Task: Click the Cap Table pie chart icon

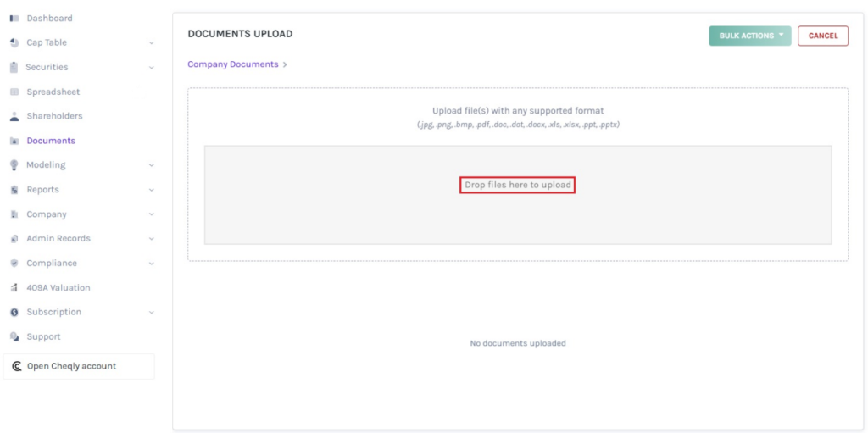Action: [14, 42]
